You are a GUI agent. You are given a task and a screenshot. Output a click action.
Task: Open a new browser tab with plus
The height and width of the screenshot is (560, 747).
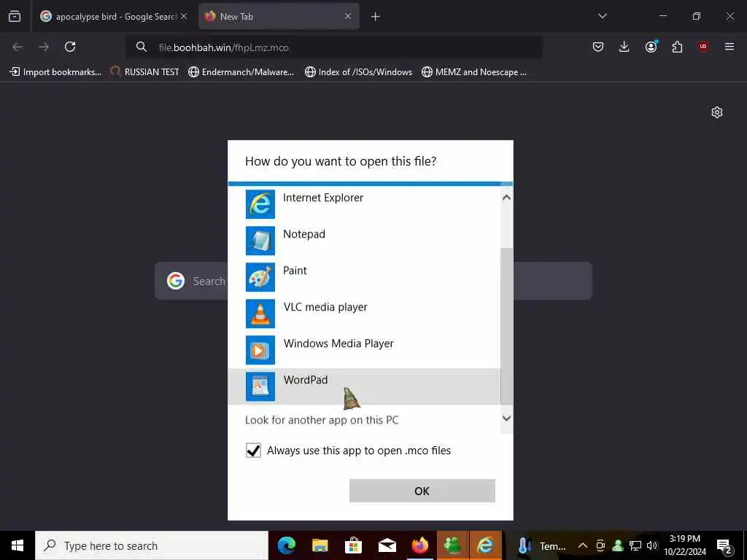[376, 17]
